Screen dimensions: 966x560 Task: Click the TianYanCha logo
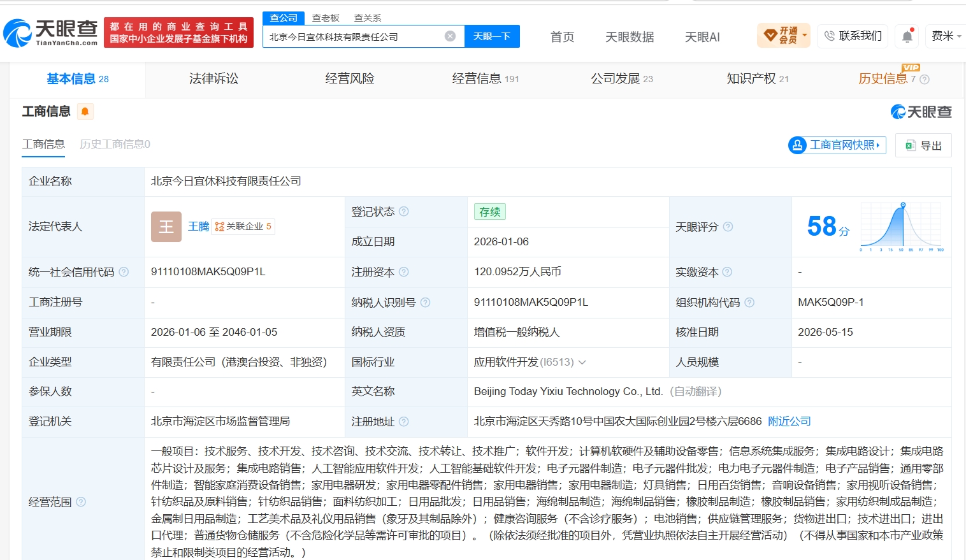point(50,32)
